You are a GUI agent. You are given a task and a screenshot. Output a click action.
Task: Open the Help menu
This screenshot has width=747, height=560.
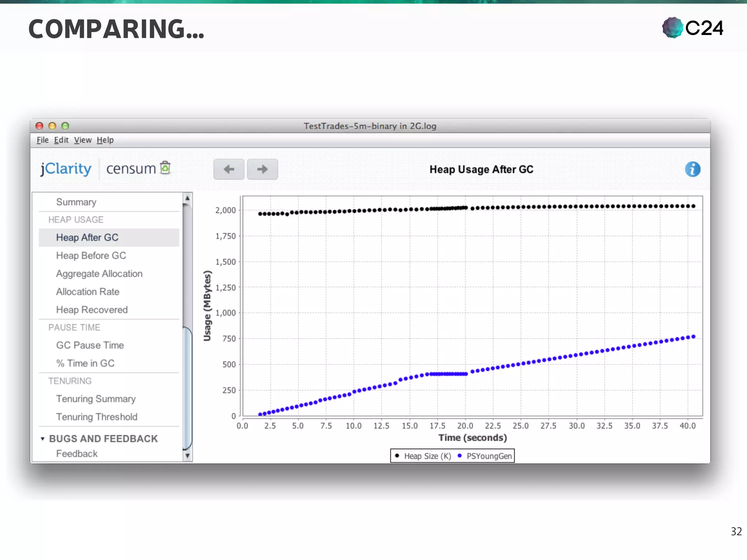pyautogui.click(x=105, y=140)
